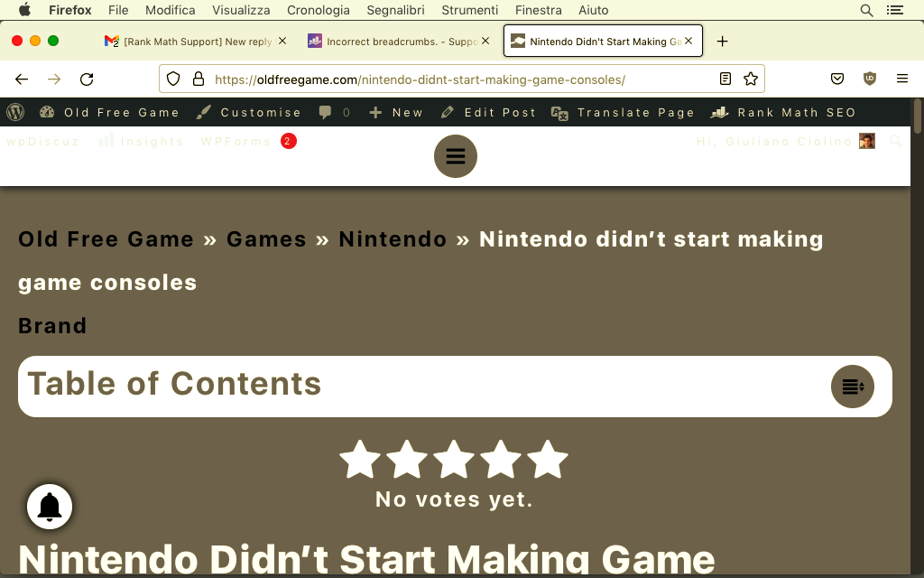Open the Aiuto menu
This screenshot has width=924, height=578.
(x=593, y=10)
